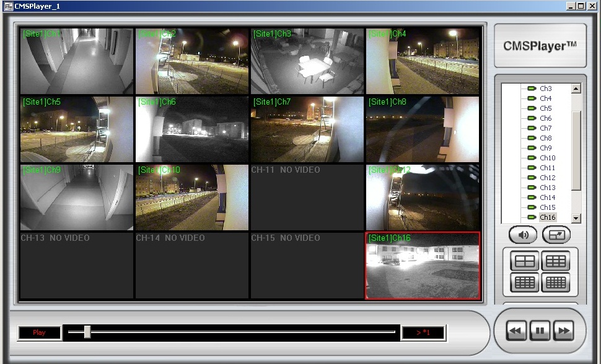Pause the video playback

coord(539,331)
